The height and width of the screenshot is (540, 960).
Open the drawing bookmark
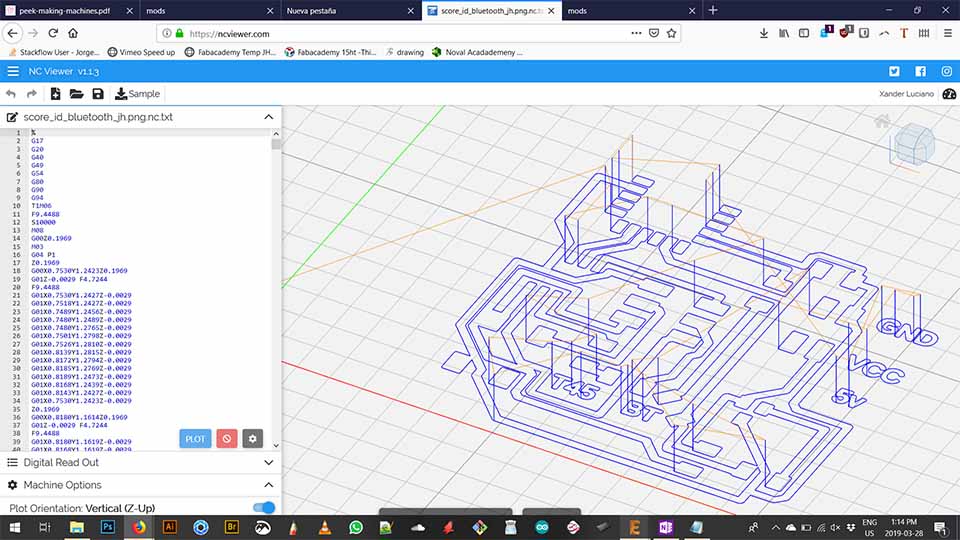coord(405,52)
